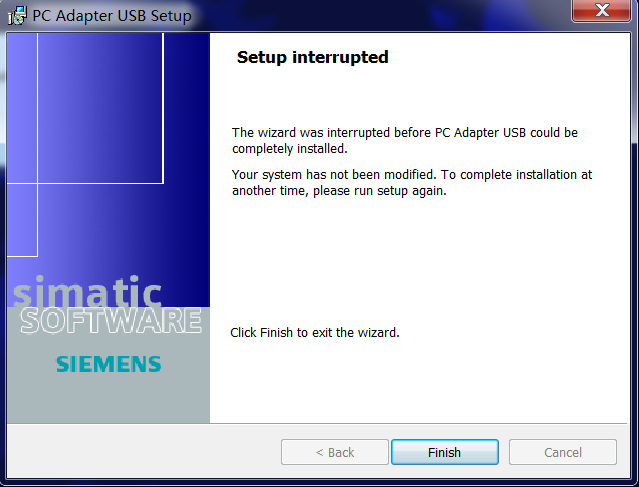This screenshot has width=639, height=487.
Task: Click the 'Your system has not been modified' paragraph
Action: click(412, 183)
